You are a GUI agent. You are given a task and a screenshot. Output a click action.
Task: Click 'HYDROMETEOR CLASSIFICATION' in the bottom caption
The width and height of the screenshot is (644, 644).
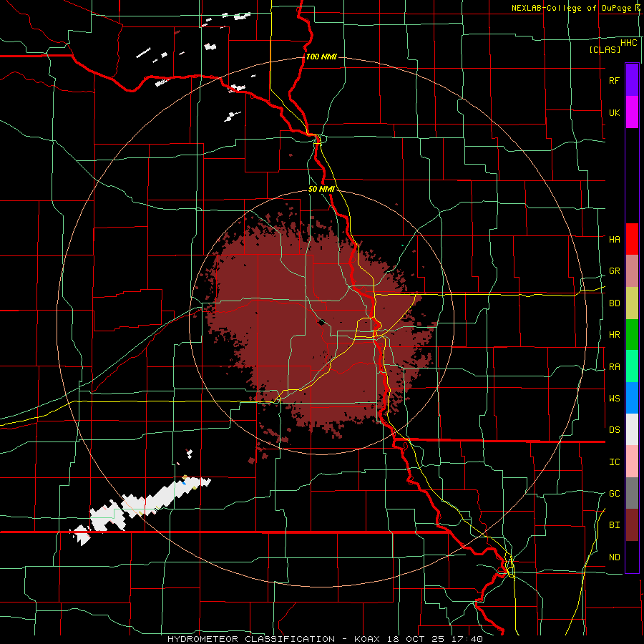coord(251,639)
